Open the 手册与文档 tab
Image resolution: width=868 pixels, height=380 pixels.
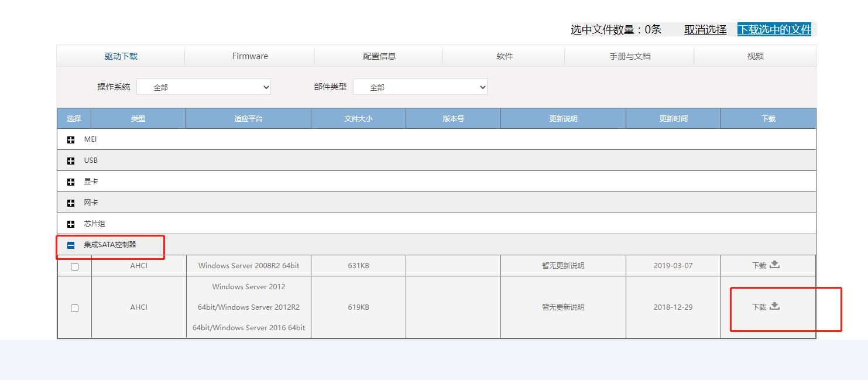[x=630, y=56]
